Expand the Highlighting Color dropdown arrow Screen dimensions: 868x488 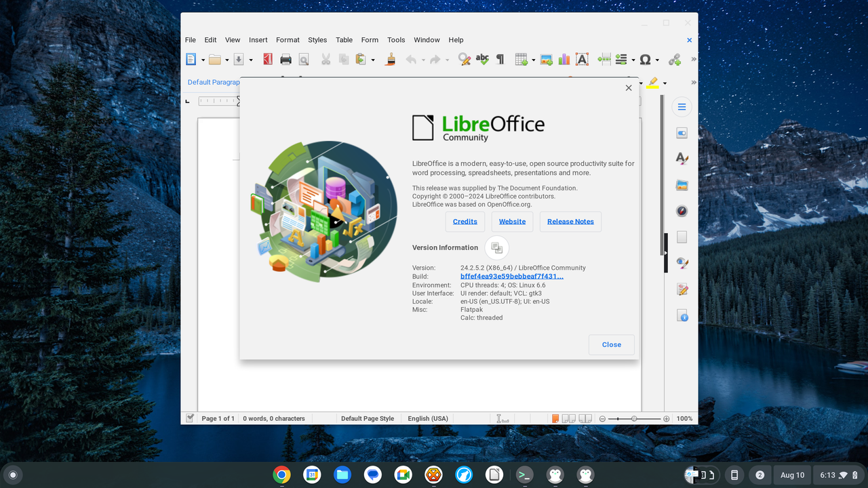[x=665, y=83]
